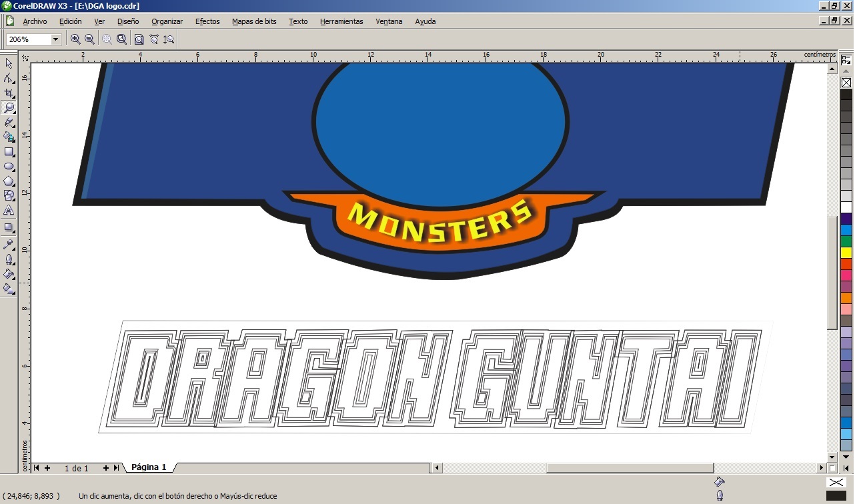Pick the black swatch in palette

point(846,94)
